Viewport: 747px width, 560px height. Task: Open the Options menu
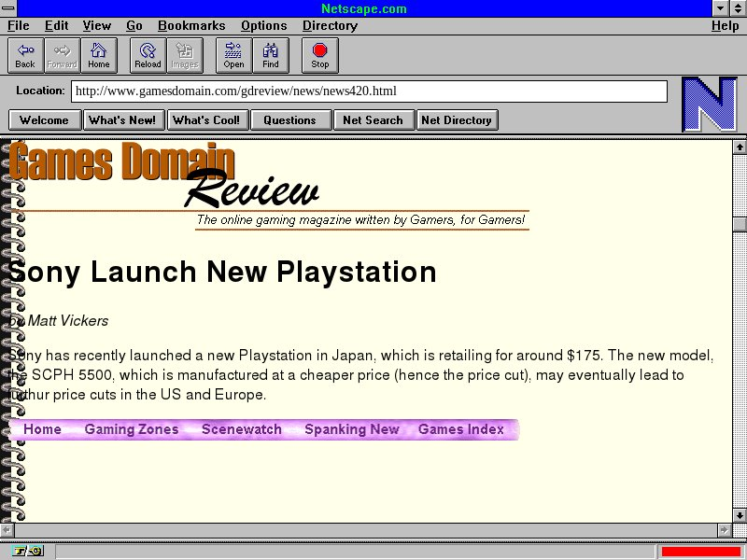pyautogui.click(x=264, y=26)
